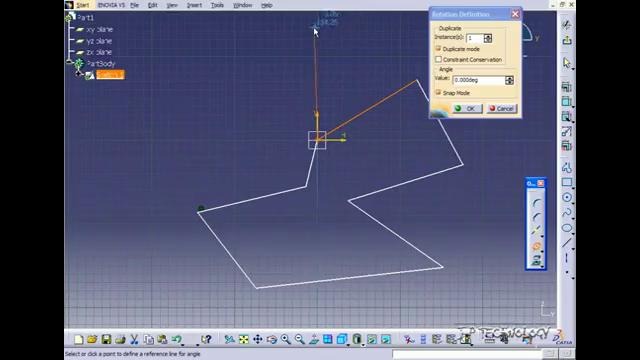This screenshot has height=360, width=640.
Task: Open the Insert menu
Action: [194, 5]
